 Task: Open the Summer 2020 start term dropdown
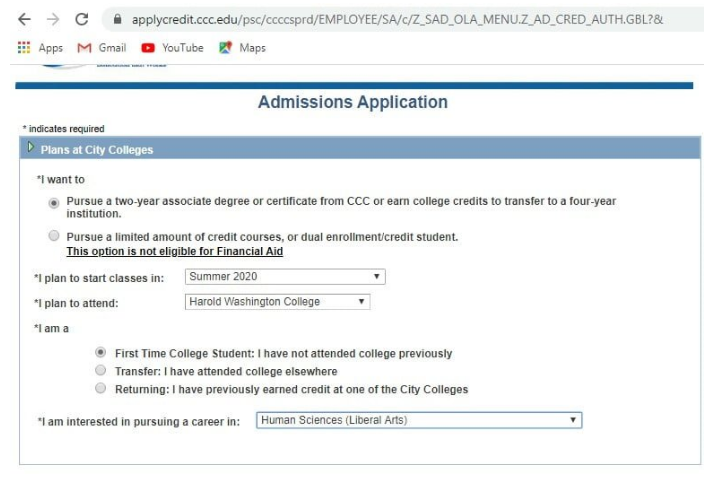point(285,276)
